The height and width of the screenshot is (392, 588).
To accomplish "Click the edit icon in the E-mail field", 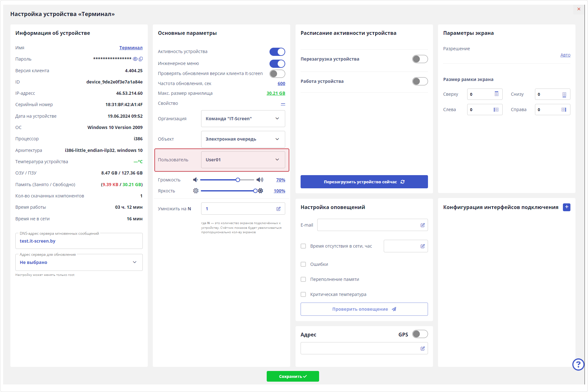I will 423,225.
